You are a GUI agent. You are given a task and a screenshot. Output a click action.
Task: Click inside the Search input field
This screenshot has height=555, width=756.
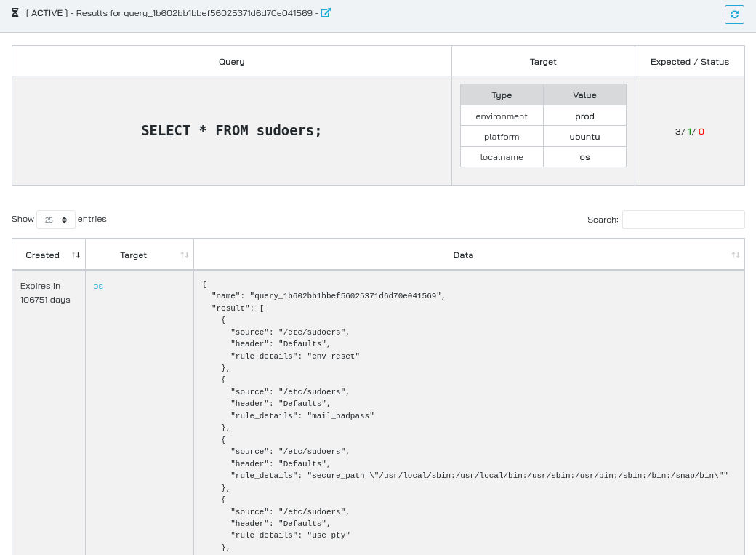683,220
